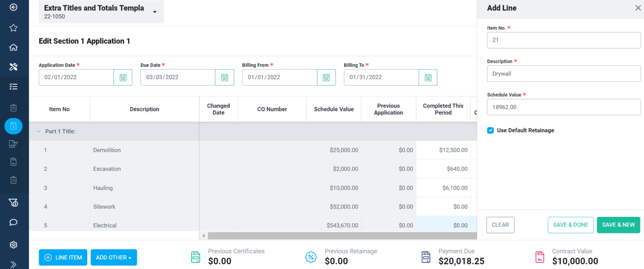Image resolution: width=644 pixels, height=269 pixels.
Task: Click the Contract Value PDF icon
Action: pos(540,257)
